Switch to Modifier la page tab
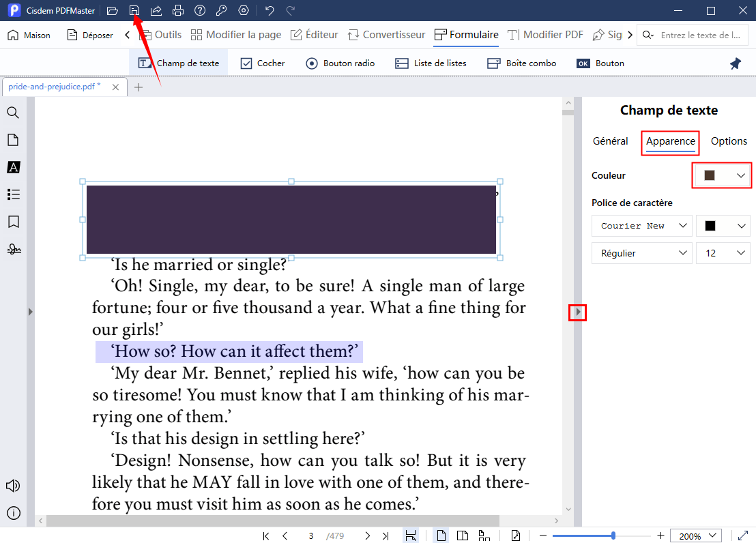This screenshot has width=756, height=543. click(236, 35)
